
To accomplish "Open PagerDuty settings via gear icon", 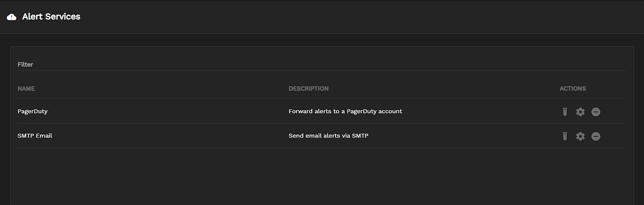I will click(x=580, y=112).
